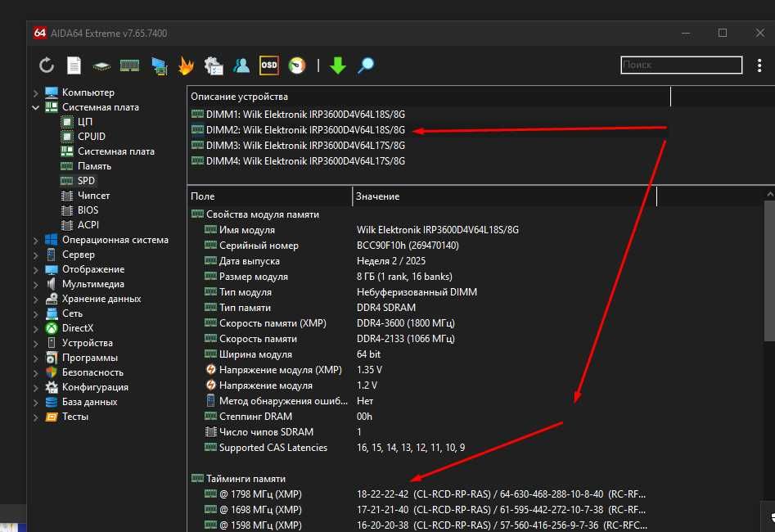Expand the Мультимедиа tree node
This screenshot has width=775, height=532.
tap(35, 285)
